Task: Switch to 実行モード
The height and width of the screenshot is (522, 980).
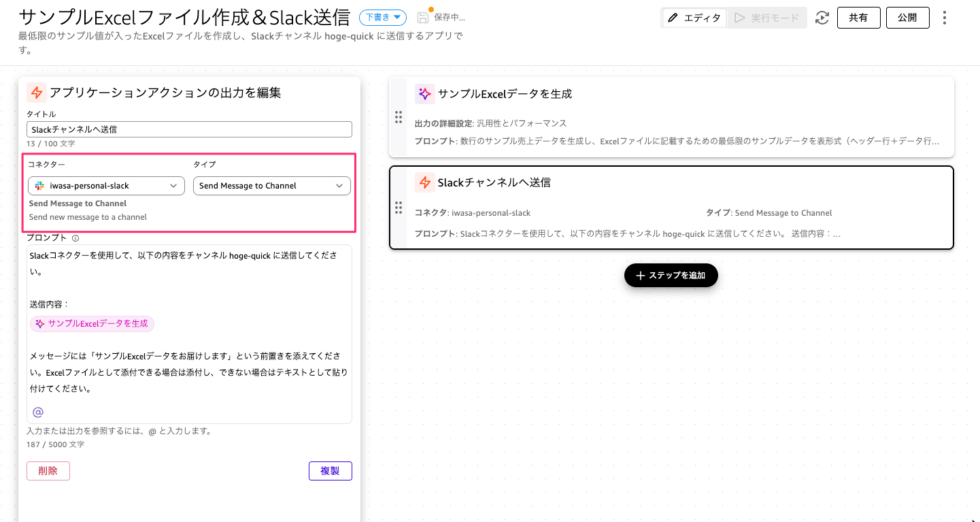Action: click(x=766, y=18)
